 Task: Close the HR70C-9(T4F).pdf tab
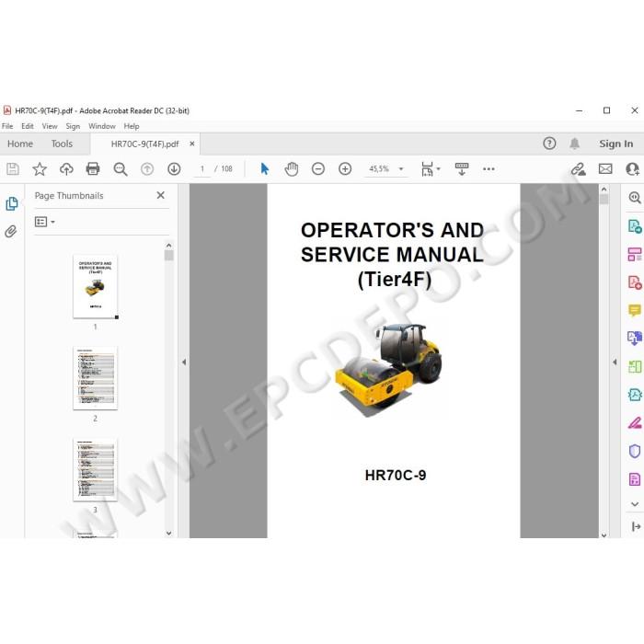point(191,144)
